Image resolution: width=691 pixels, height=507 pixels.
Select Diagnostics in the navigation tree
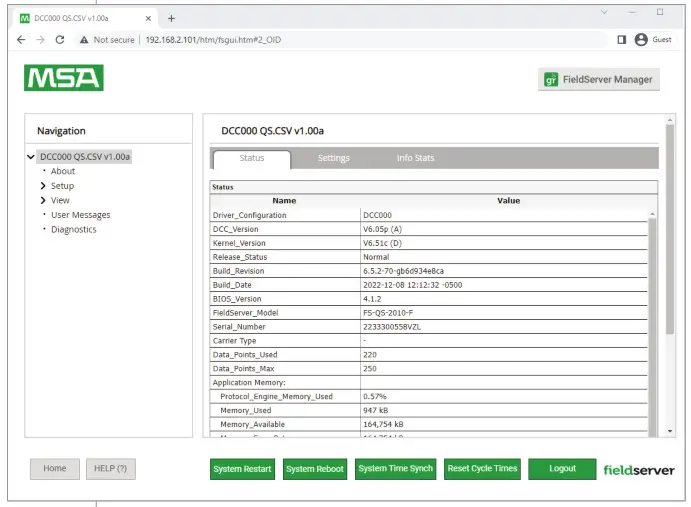pos(74,229)
